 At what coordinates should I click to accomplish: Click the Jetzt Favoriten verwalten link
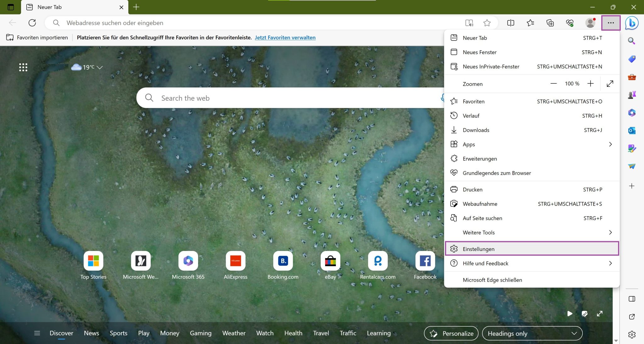coord(285,37)
